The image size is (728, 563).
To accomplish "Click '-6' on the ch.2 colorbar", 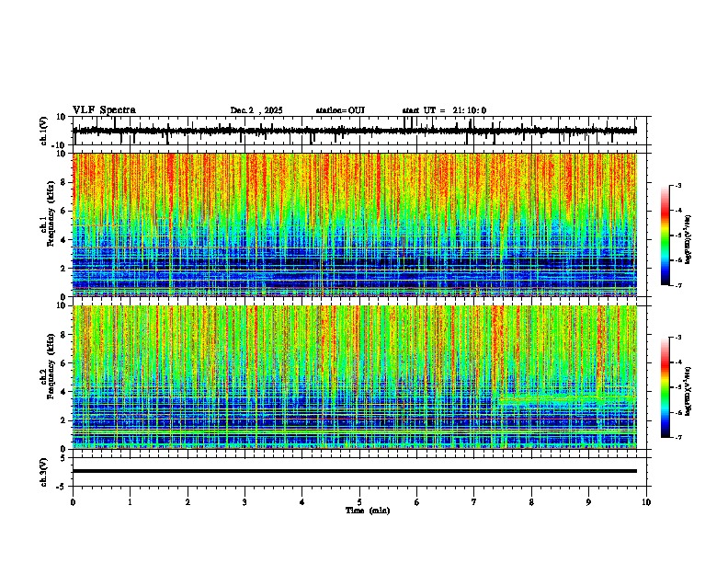I will [x=677, y=412].
